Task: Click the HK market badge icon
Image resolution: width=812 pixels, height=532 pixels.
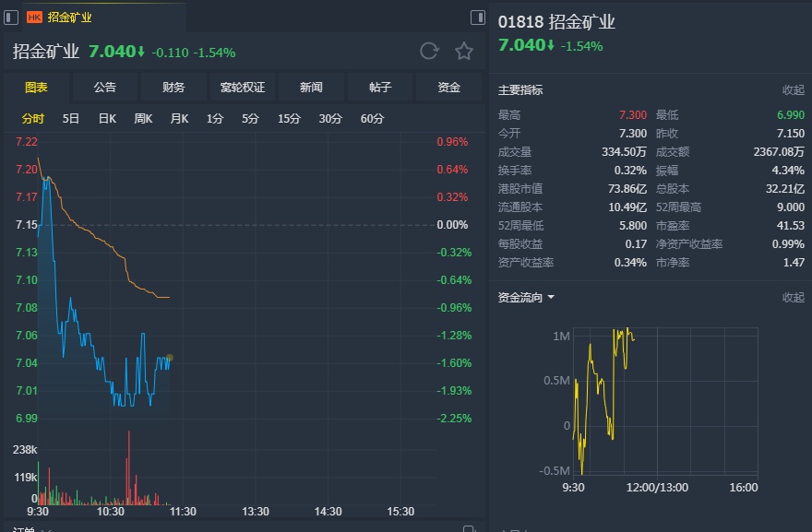Action: (34, 18)
